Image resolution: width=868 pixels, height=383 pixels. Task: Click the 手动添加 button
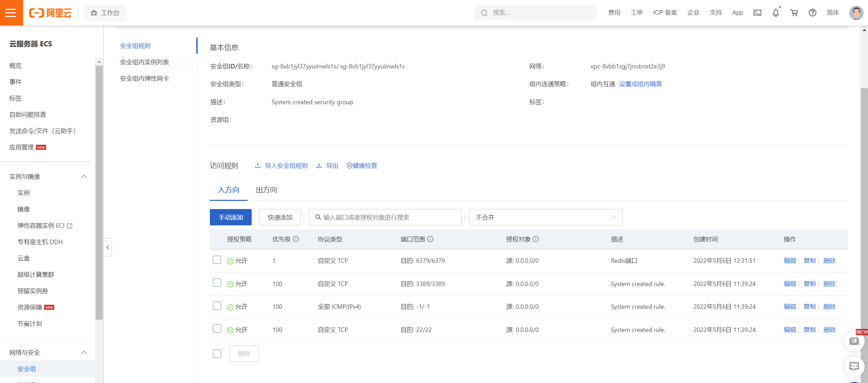point(231,217)
